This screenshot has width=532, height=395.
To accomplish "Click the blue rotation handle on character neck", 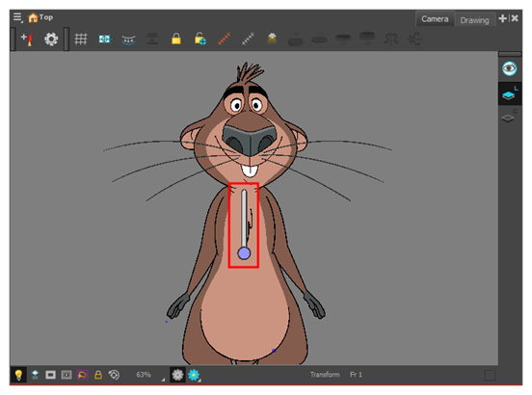I will coord(244,253).
